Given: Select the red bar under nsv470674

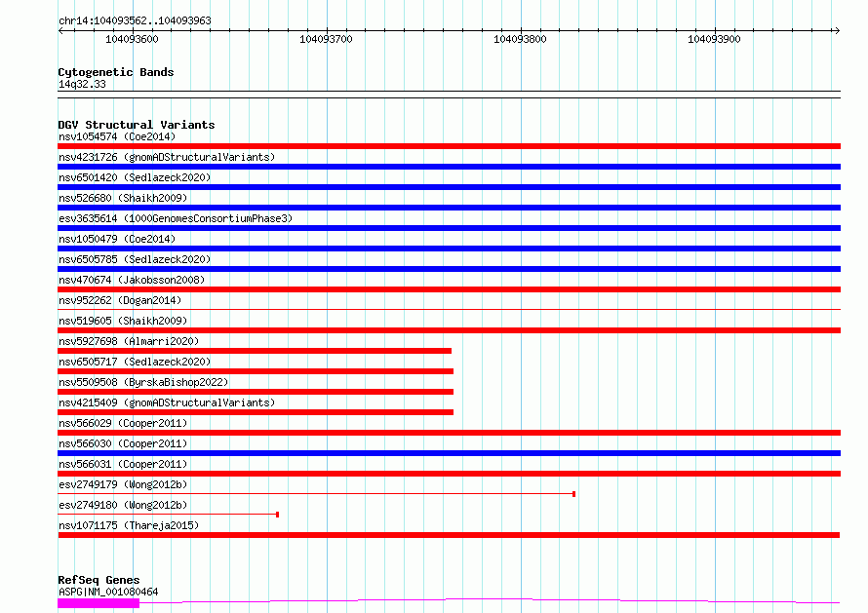Looking at the screenshot, I should tap(449, 289).
